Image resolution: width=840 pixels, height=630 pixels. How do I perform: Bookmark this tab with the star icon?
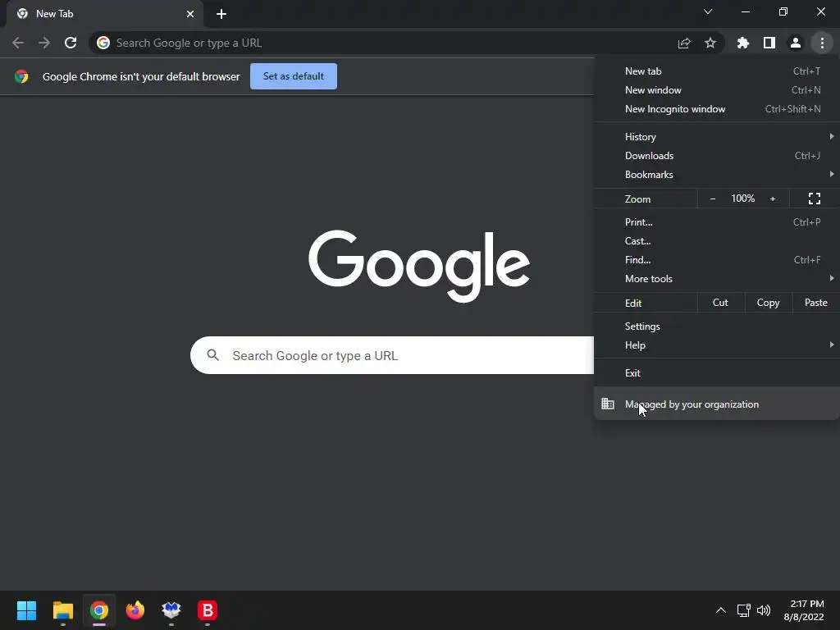[710, 43]
